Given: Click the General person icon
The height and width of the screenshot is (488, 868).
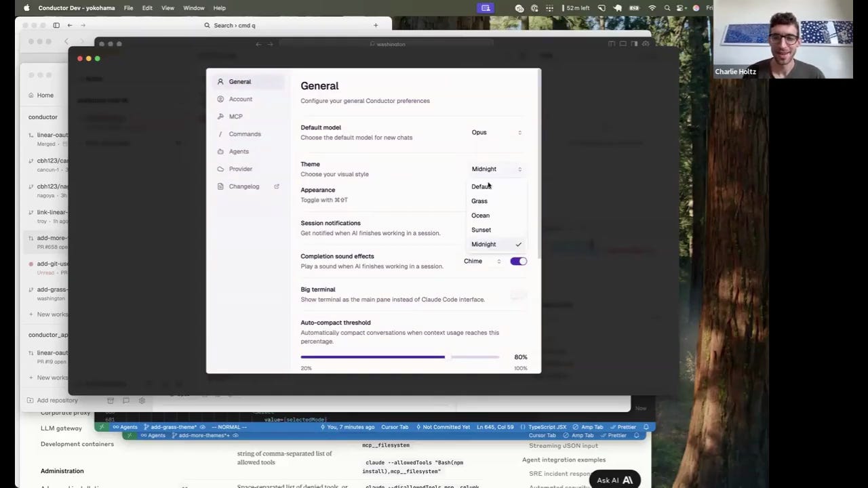Looking at the screenshot, I should point(220,81).
